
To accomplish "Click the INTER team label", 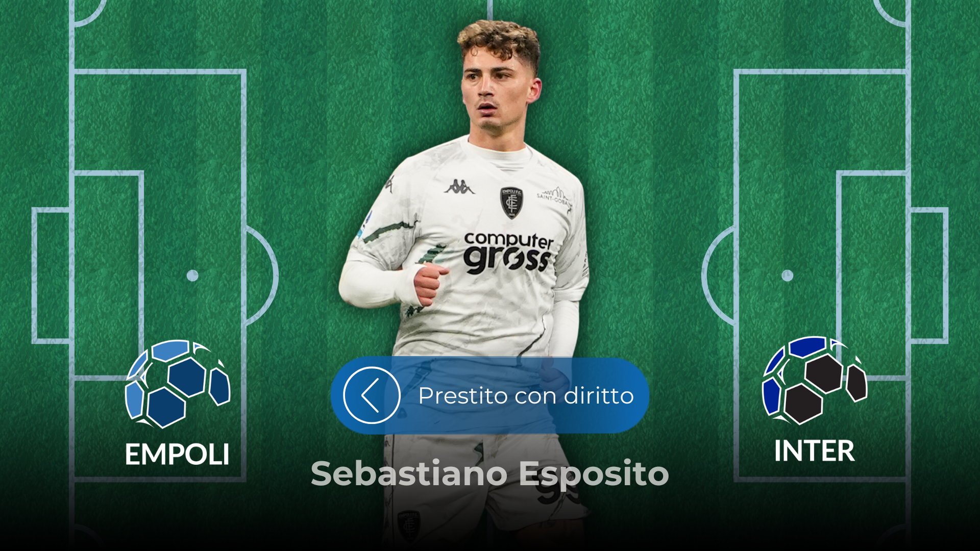I will (815, 451).
